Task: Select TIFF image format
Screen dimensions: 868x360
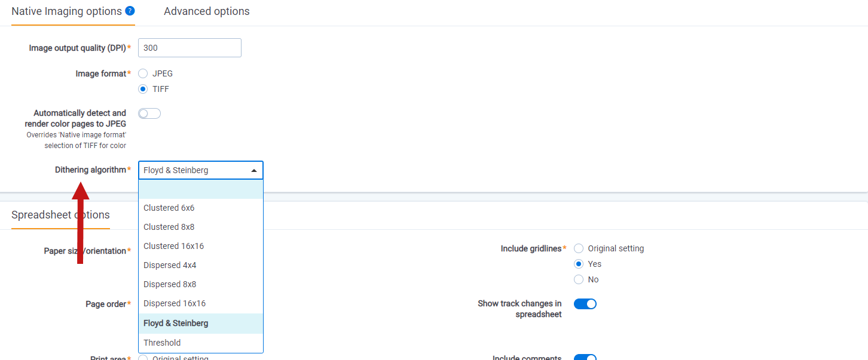Action: [x=143, y=89]
